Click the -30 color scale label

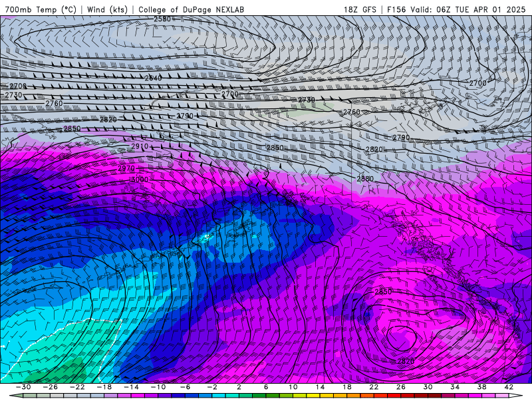coord(23,387)
